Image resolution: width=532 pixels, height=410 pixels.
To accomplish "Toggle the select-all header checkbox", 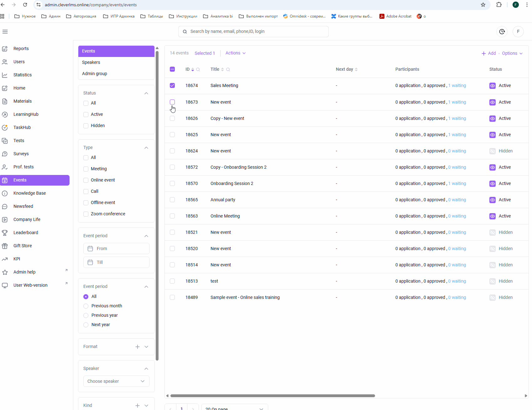I will click(x=172, y=69).
